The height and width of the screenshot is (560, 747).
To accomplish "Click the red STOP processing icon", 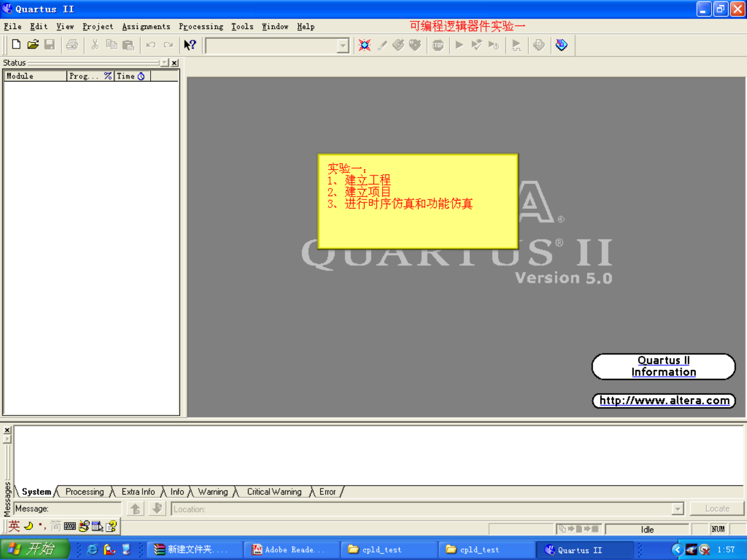I will coord(438,45).
